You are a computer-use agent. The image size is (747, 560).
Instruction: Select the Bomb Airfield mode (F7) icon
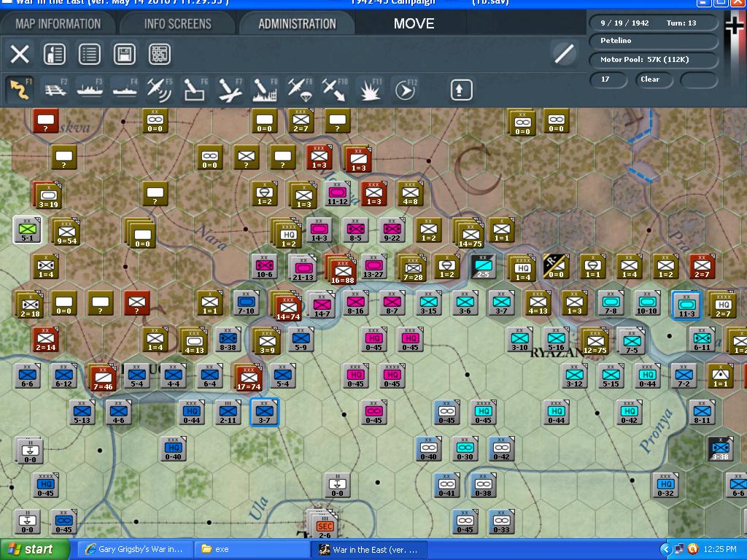(230, 89)
